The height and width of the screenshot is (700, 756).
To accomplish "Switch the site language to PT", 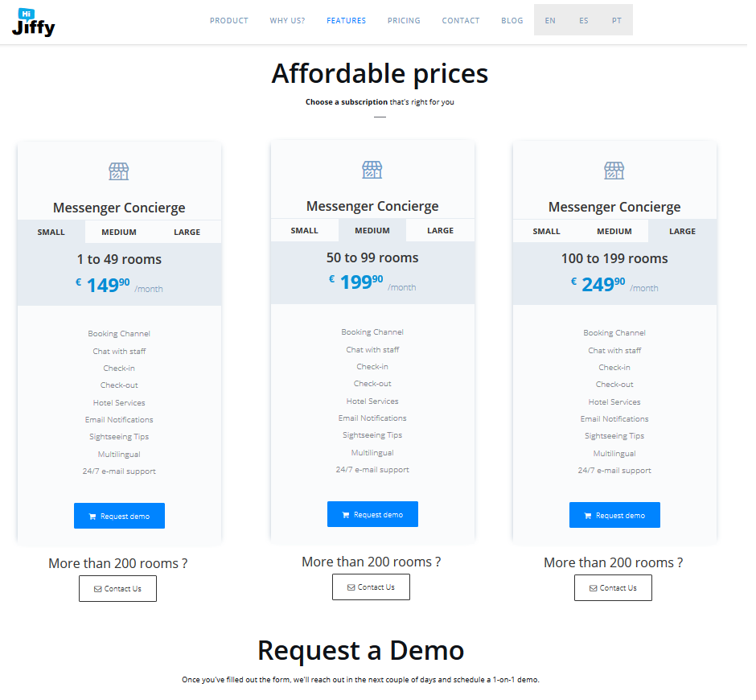I will [617, 20].
